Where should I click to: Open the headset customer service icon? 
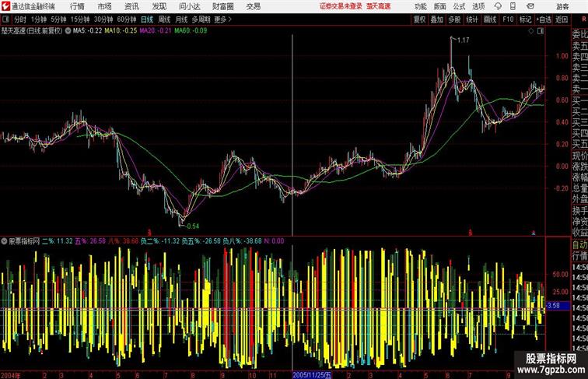pos(498,6)
